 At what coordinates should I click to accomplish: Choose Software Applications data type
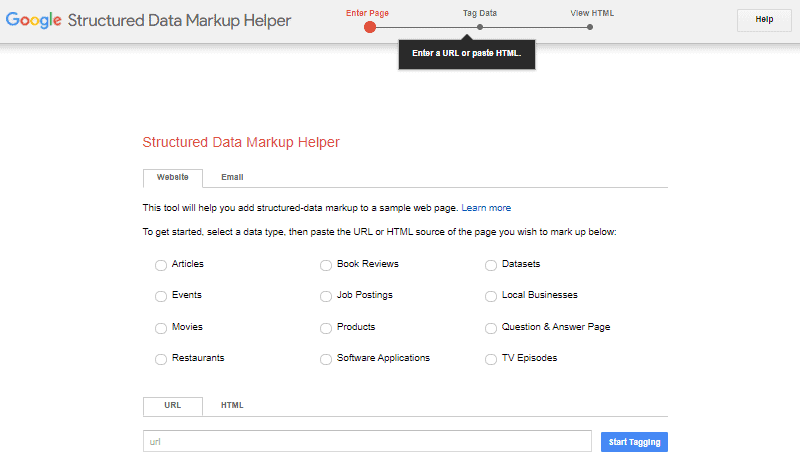[326, 359]
